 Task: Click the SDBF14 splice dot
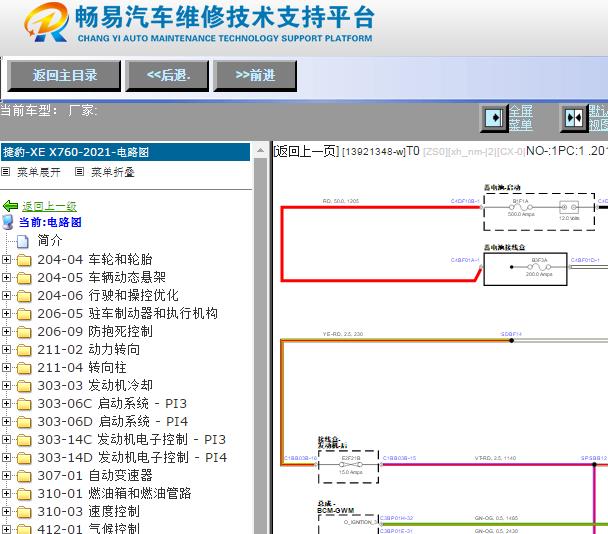[x=511, y=340]
